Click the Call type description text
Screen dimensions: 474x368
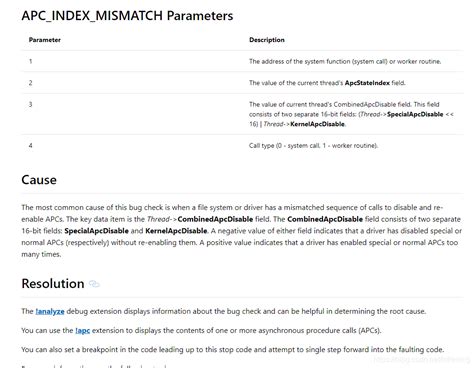[313, 146]
